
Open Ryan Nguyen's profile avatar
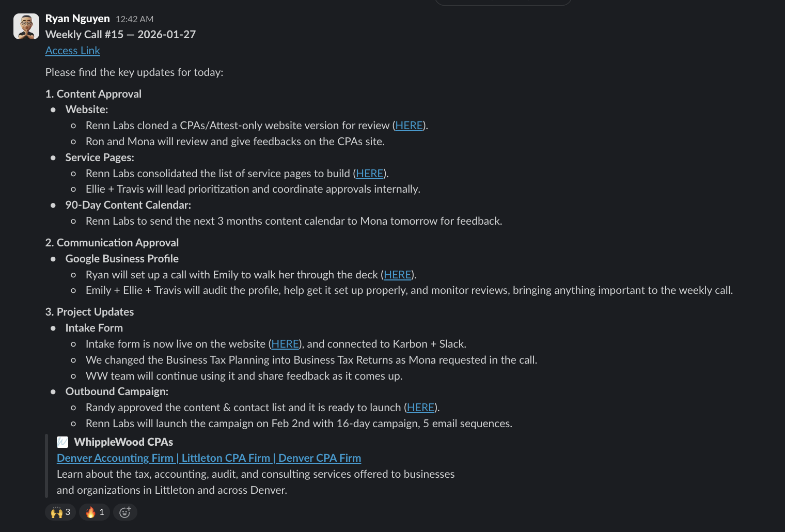click(26, 26)
